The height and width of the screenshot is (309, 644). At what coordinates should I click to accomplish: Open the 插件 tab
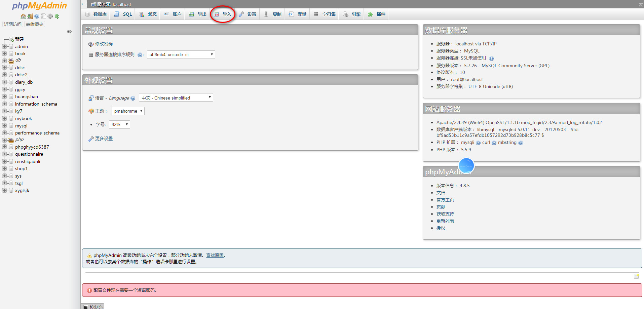377,14
